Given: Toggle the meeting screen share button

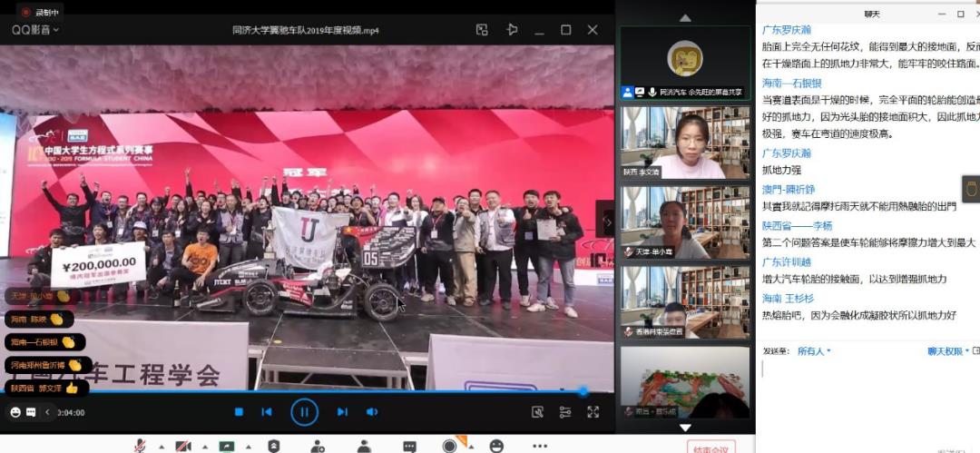Looking at the screenshot, I should click(227, 446).
